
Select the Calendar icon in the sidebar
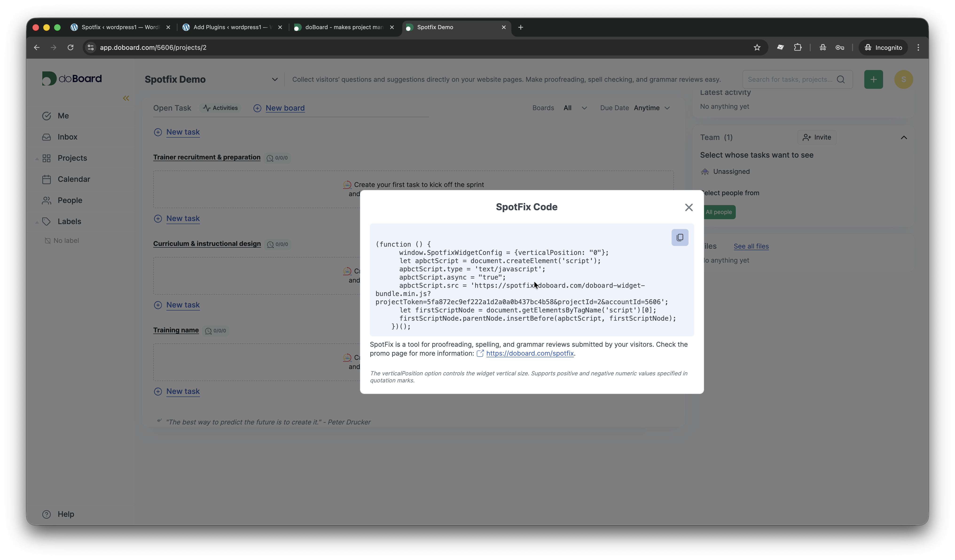pos(47,179)
